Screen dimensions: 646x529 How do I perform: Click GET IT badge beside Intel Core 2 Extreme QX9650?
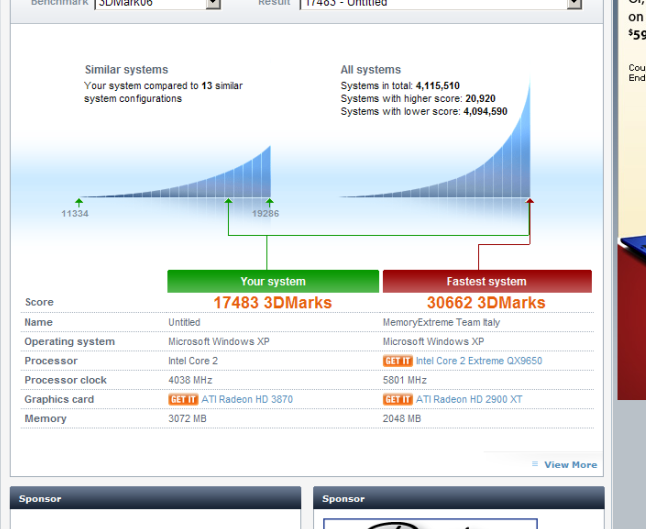tap(398, 361)
